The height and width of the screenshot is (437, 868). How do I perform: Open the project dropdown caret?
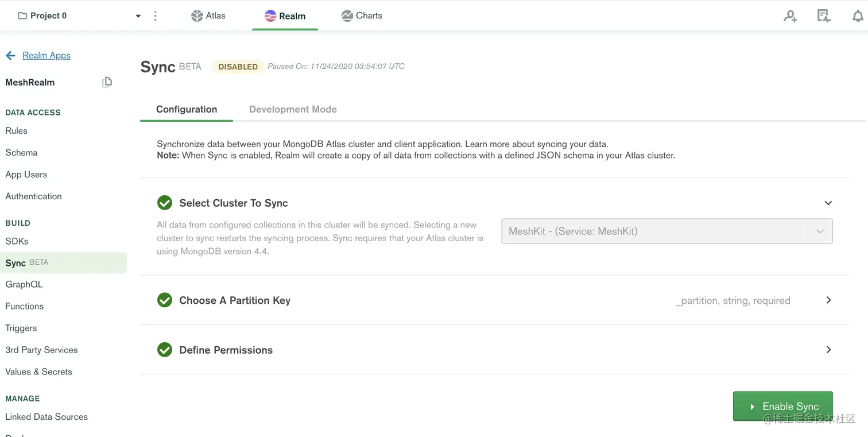pos(138,16)
